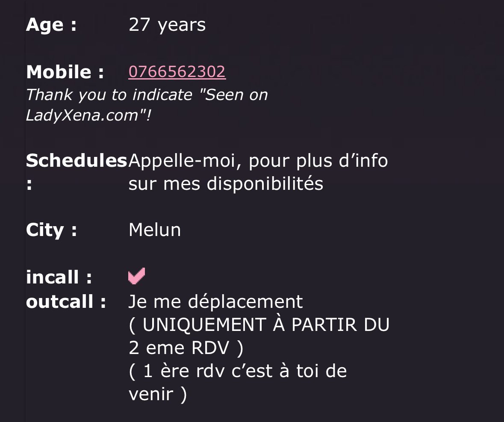Viewport: 504px width, 422px height.
Task: Click the 'sur mes disponibilités' line
Action: point(226,184)
